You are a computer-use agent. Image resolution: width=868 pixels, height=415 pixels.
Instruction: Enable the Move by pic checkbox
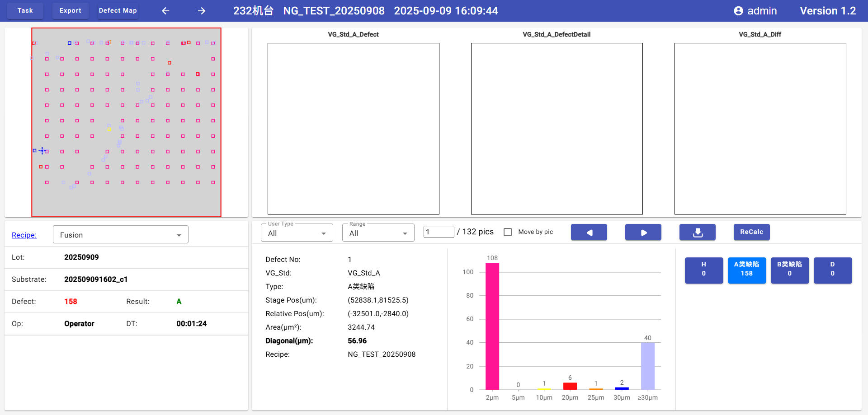[x=508, y=232]
